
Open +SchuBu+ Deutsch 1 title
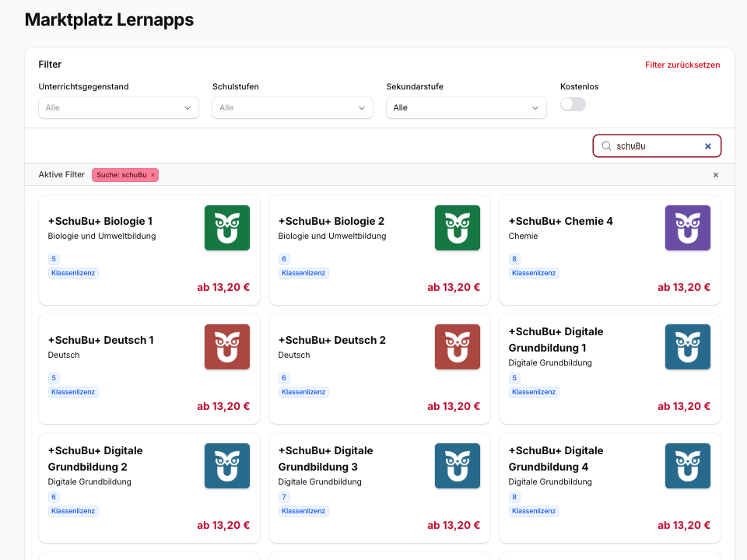(x=100, y=340)
